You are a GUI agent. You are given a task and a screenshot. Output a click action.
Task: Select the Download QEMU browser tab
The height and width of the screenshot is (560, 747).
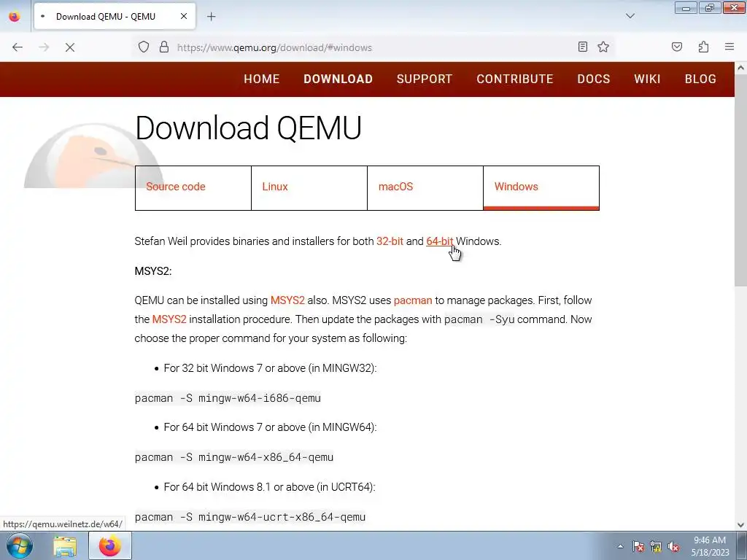pos(115,17)
